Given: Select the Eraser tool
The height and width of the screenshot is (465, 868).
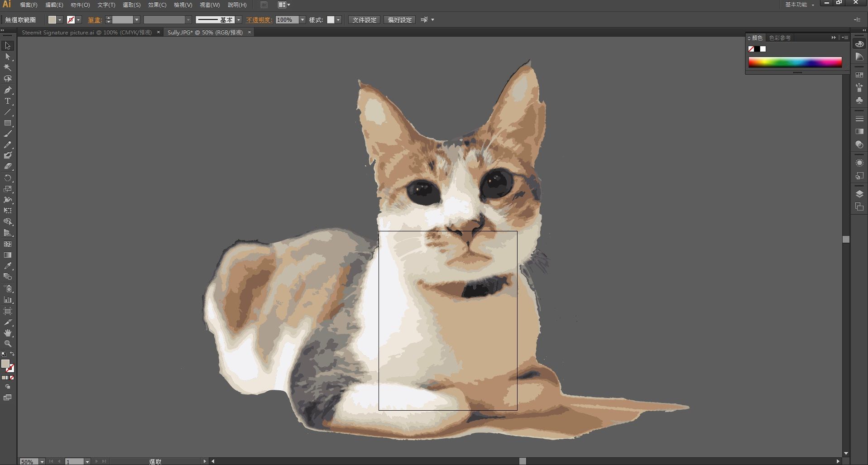Looking at the screenshot, I should [x=8, y=166].
